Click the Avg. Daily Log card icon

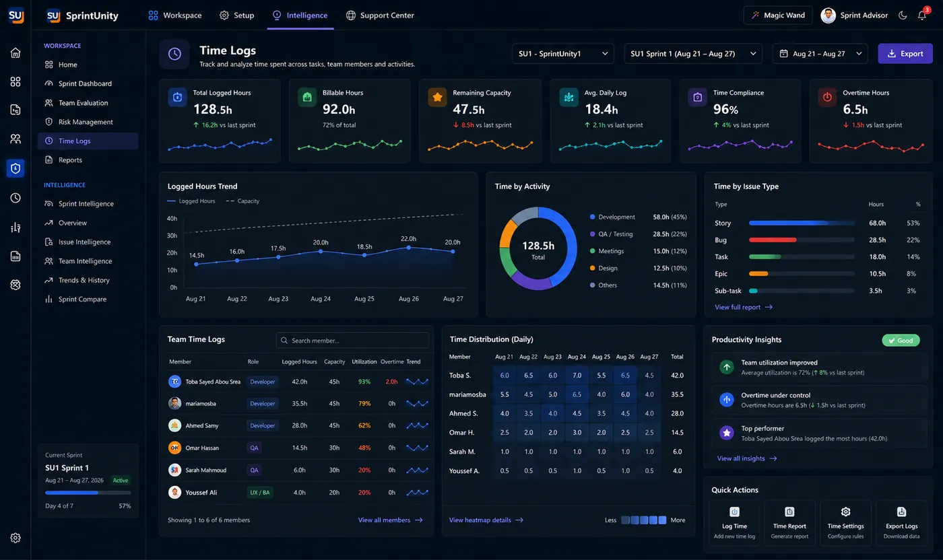(x=568, y=98)
